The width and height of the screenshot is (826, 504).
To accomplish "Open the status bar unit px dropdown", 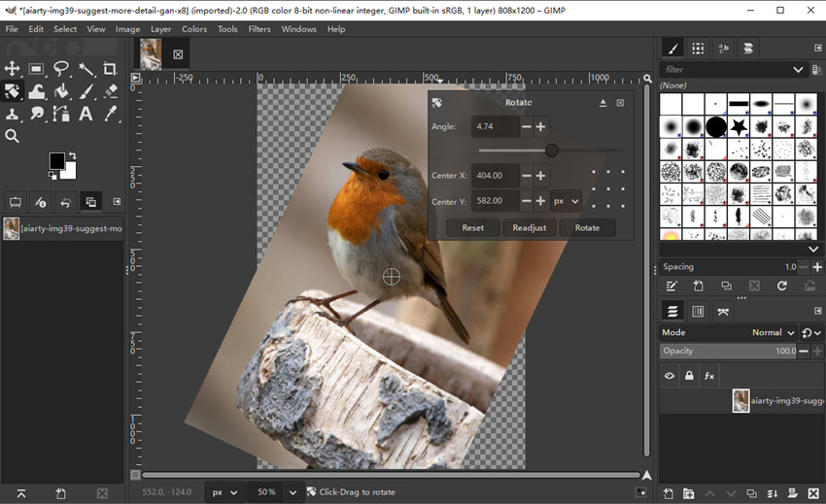I will point(224,492).
